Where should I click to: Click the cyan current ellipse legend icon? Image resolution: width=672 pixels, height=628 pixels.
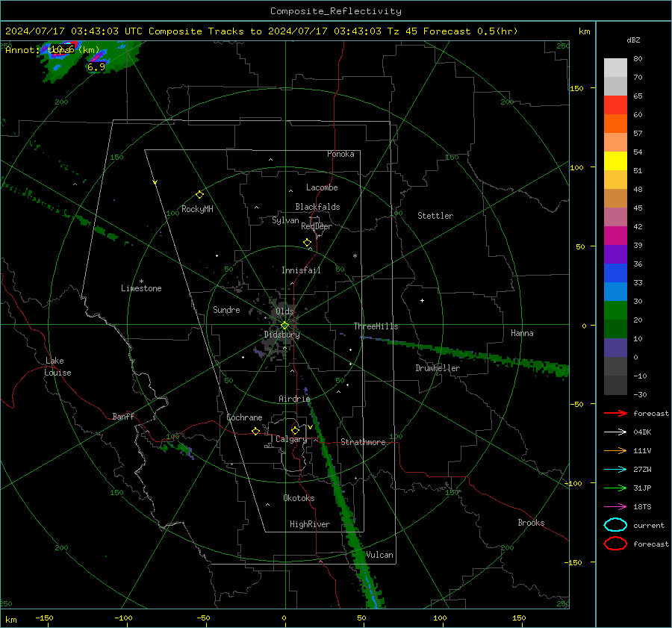[x=615, y=525]
